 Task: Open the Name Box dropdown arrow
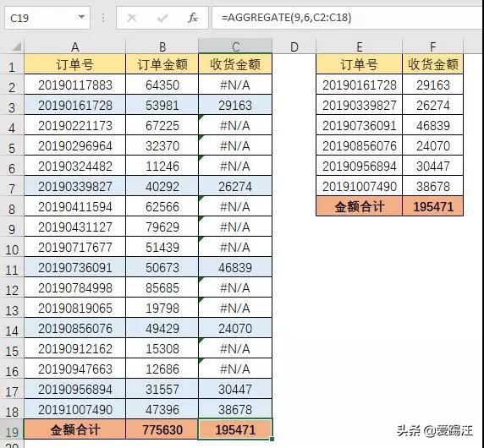[x=81, y=17]
